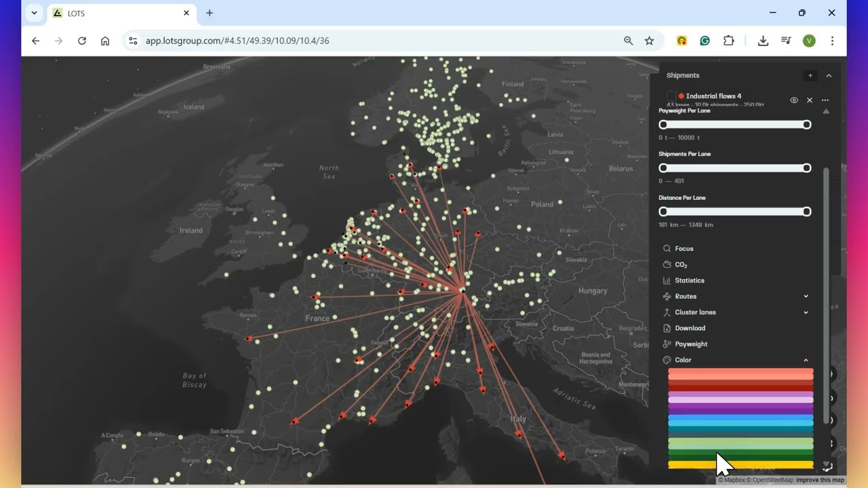Viewport: 868px width, 488px height.
Task: Click the address bar URL field
Action: [x=380, y=41]
